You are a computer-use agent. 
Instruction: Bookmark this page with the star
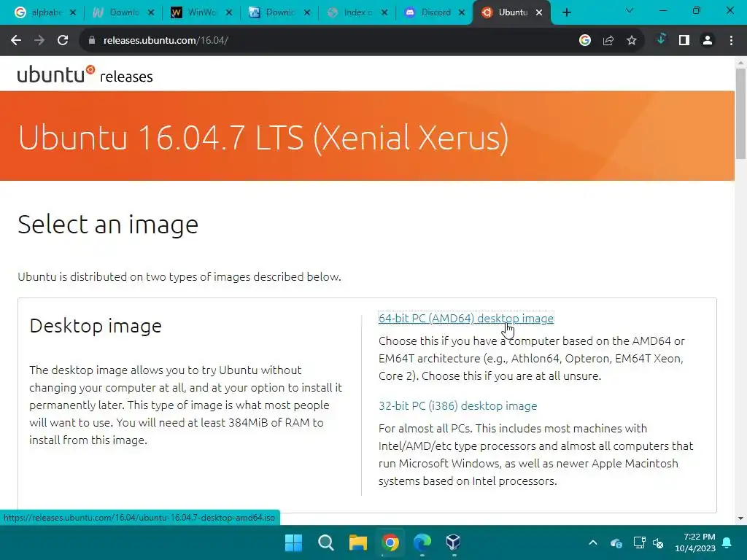pos(632,41)
